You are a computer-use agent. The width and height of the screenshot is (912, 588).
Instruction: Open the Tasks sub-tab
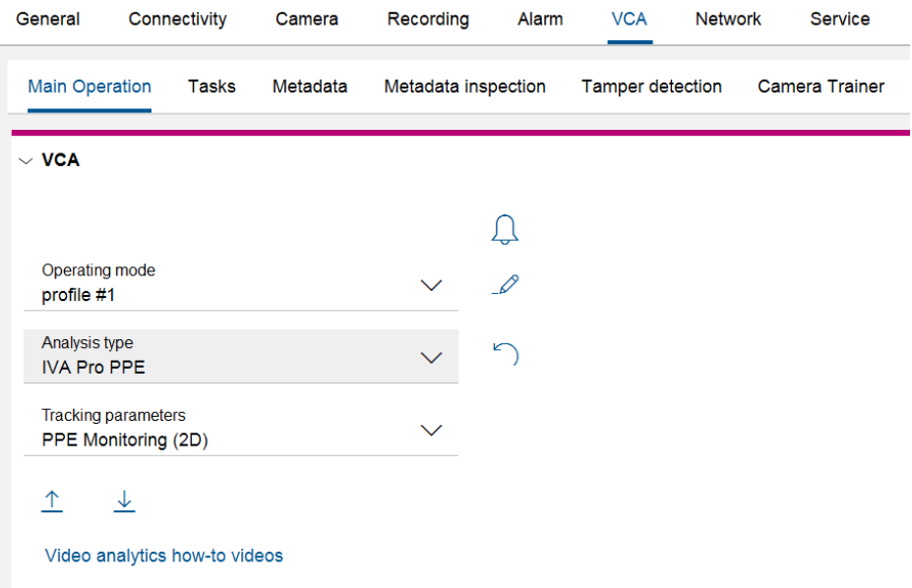tap(212, 87)
